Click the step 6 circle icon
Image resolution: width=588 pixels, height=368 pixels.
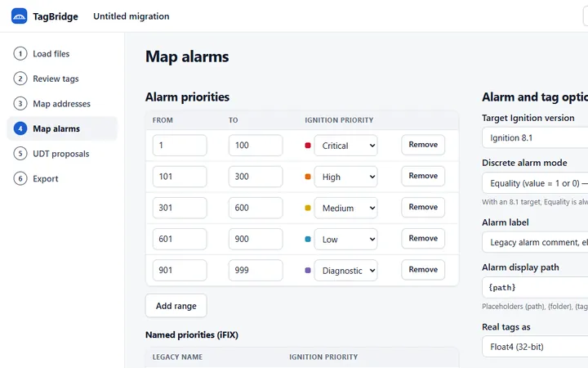[20, 178]
